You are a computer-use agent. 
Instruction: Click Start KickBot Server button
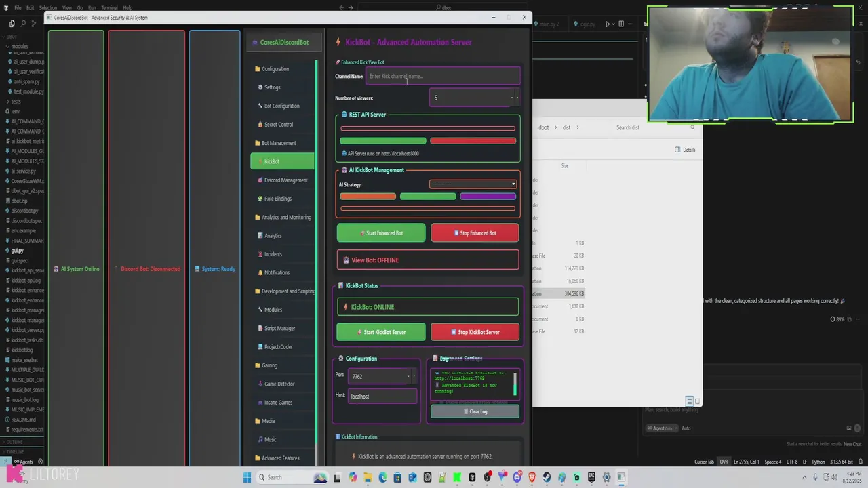tap(381, 332)
